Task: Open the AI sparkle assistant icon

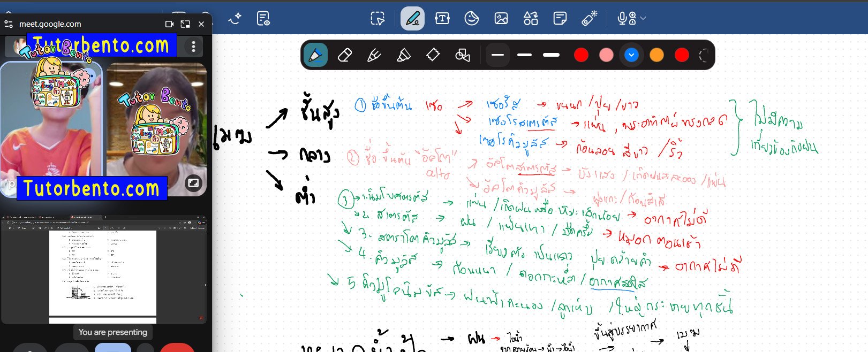Action: click(x=235, y=19)
